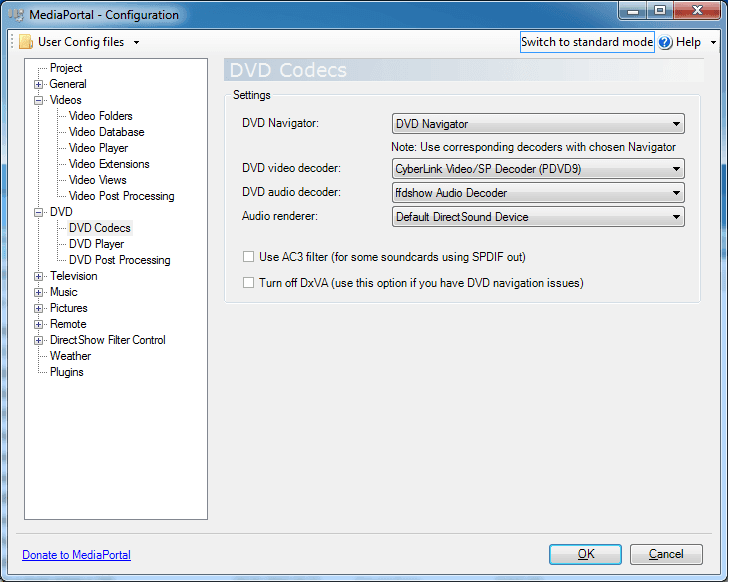Select Pictures in the tree

click(68, 308)
